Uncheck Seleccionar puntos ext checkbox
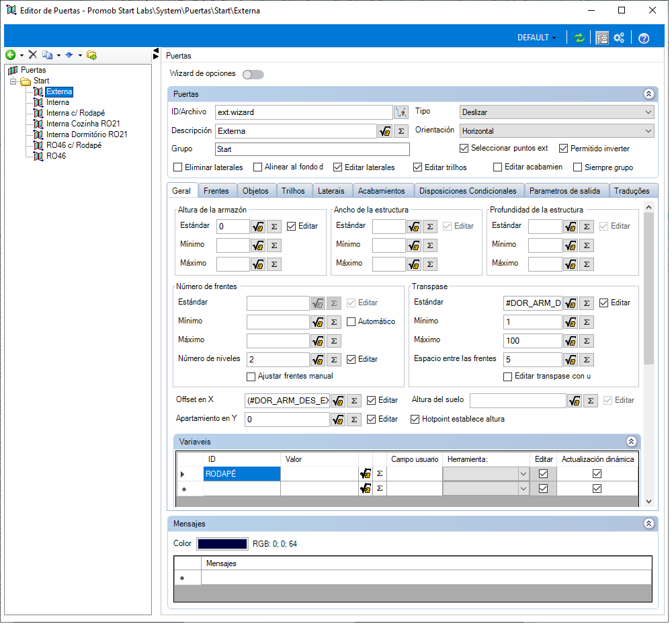Screen dimensions: 672x628 pyautogui.click(x=464, y=149)
